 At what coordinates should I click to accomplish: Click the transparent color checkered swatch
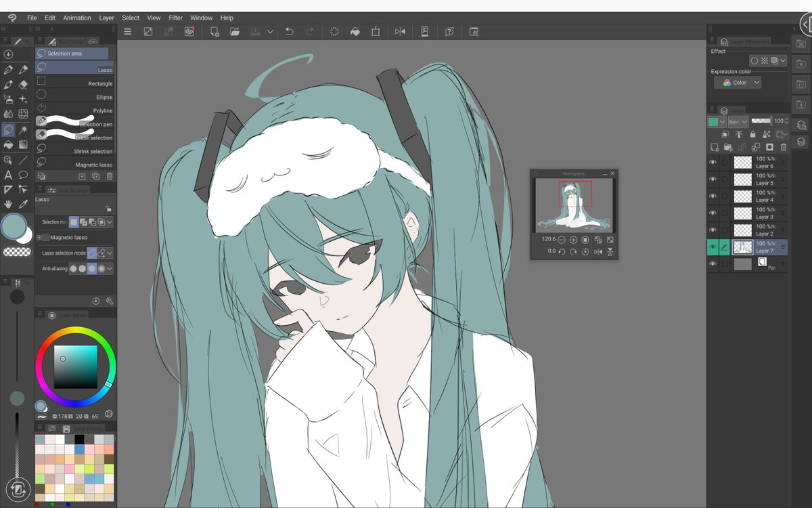click(17, 252)
